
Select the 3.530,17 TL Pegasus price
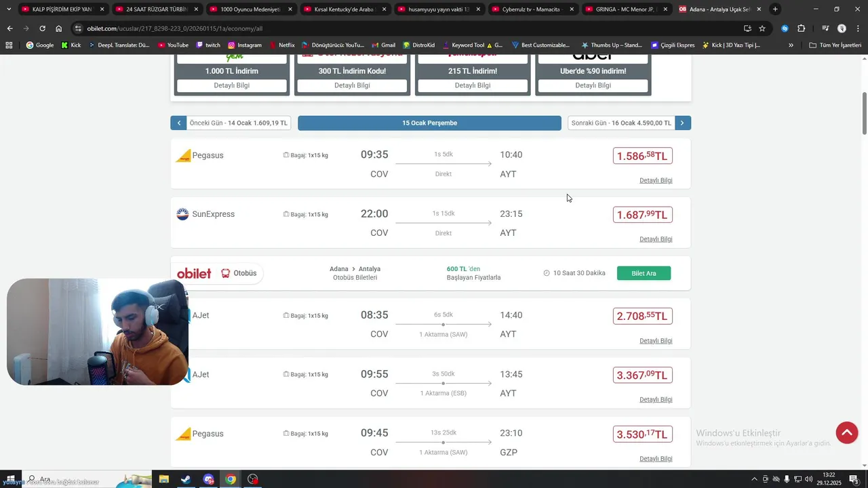pos(642,434)
